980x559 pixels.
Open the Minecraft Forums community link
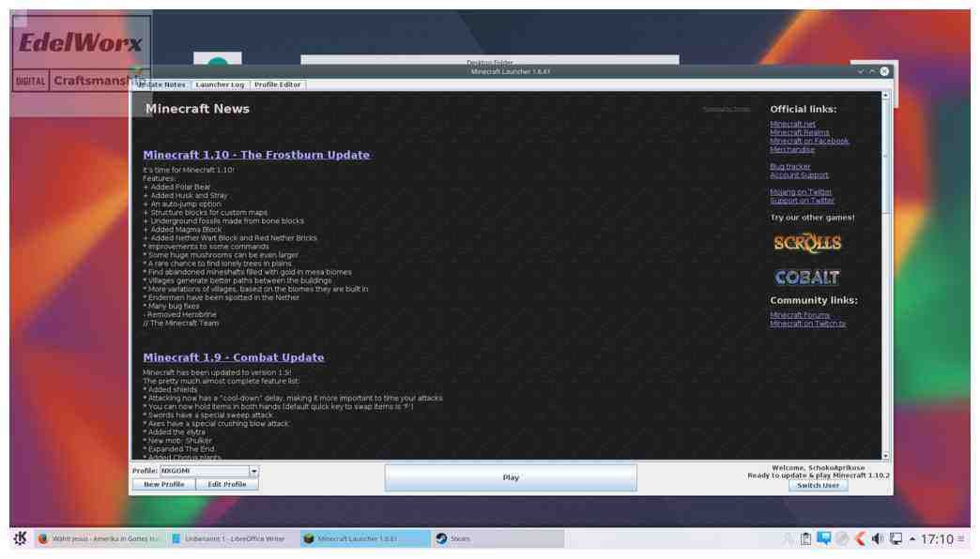coord(800,315)
